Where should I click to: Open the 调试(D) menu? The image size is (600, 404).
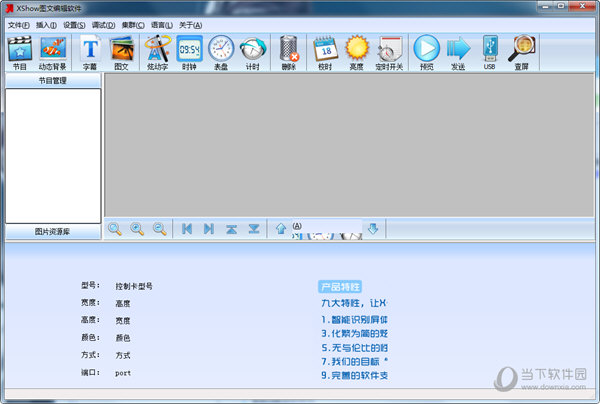[x=103, y=25]
